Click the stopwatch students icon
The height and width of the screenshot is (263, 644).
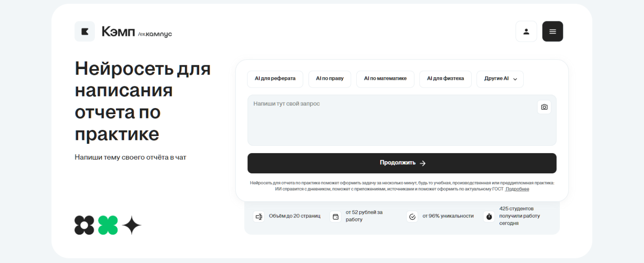[x=489, y=216]
